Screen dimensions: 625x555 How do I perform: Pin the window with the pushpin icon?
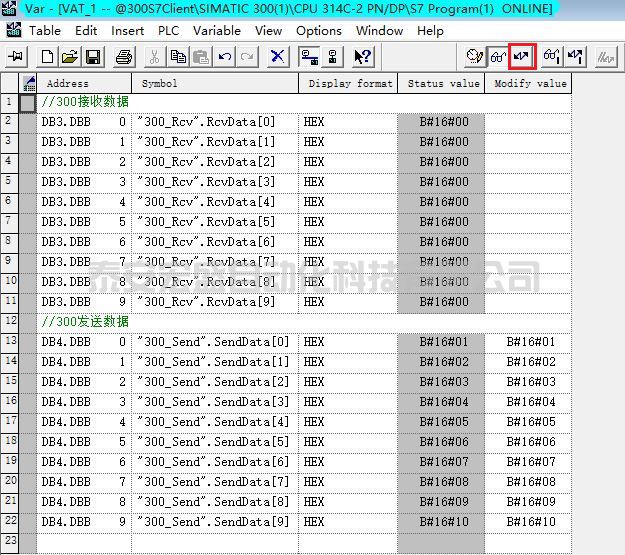coord(16,57)
